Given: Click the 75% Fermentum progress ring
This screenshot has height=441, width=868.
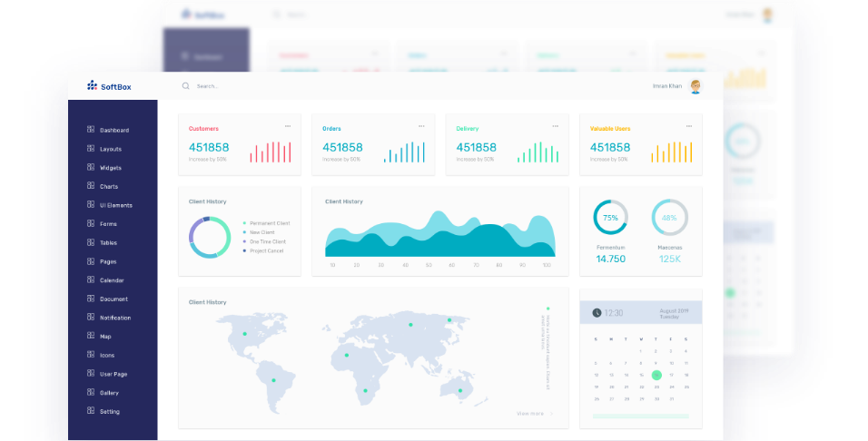Looking at the screenshot, I should pos(610,218).
